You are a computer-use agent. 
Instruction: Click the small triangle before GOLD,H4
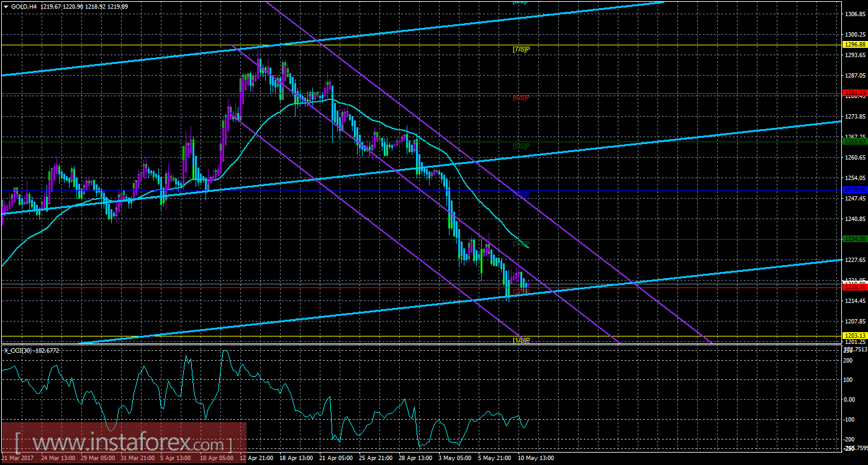point(6,6)
